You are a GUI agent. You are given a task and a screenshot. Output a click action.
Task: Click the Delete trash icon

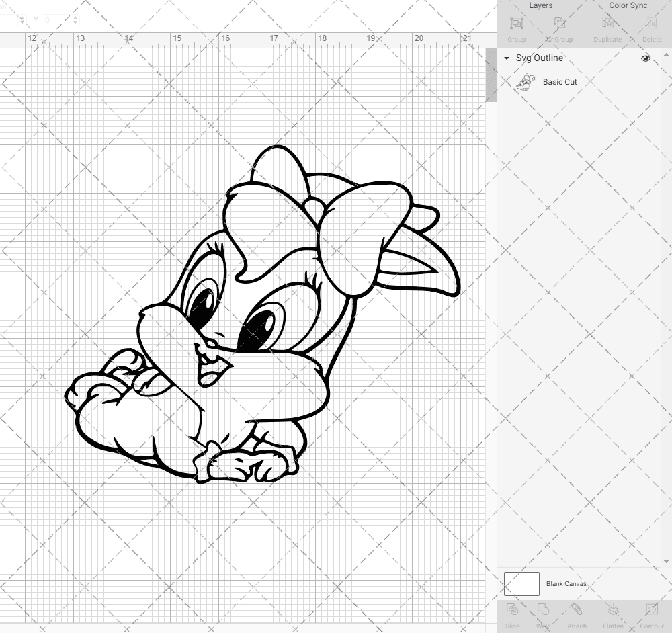pos(651,24)
